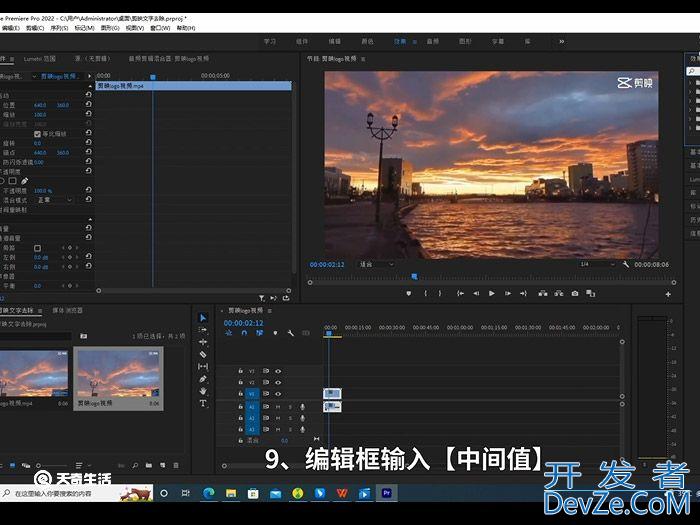Screen dimensions: 700x525
Task: Open the Sequence (S) menu
Action: [59, 28]
